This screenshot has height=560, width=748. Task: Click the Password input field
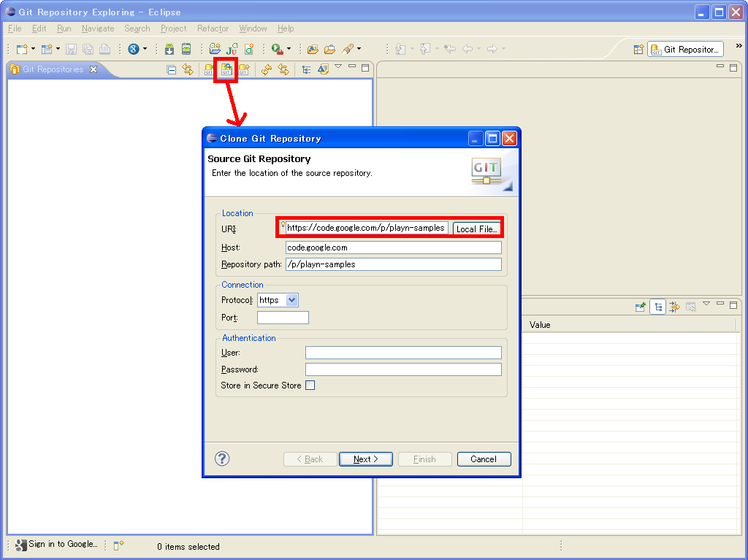click(x=403, y=369)
